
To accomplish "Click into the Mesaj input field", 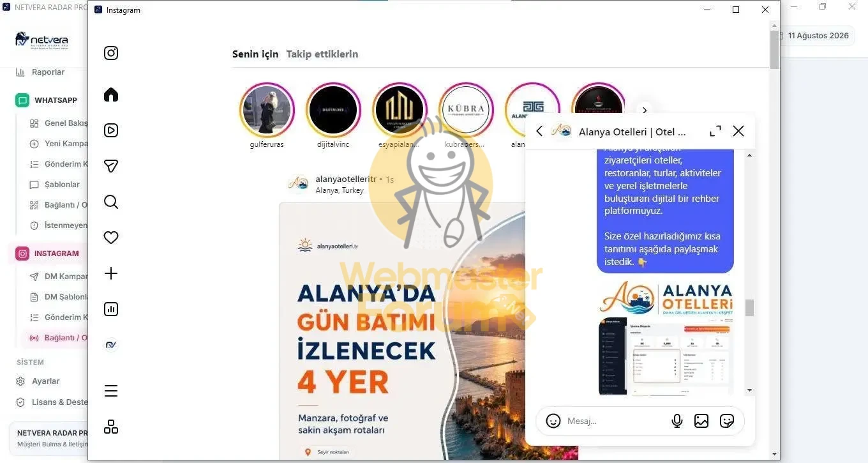I will 615,421.
